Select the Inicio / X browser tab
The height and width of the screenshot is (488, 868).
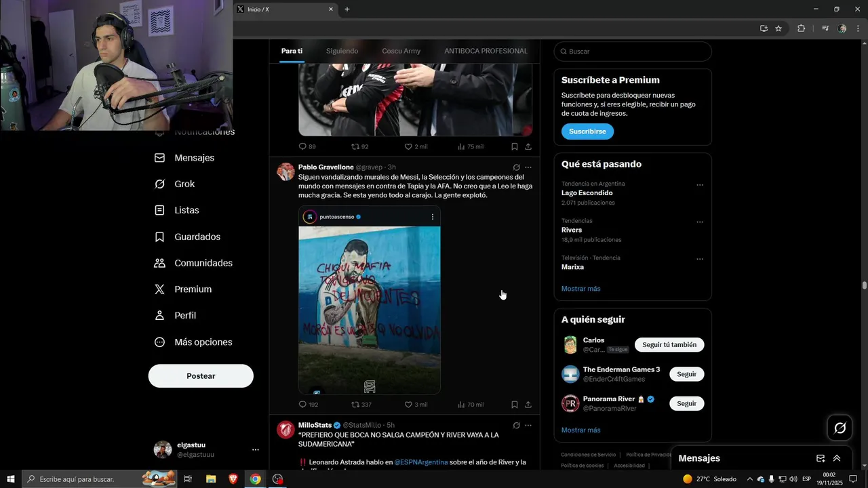coord(285,9)
